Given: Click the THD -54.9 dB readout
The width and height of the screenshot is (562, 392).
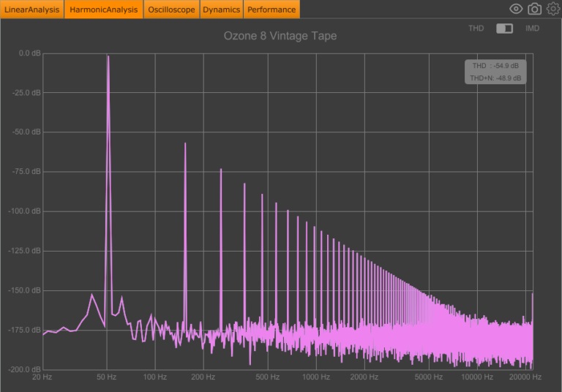Looking at the screenshot, I should [495, 66].
